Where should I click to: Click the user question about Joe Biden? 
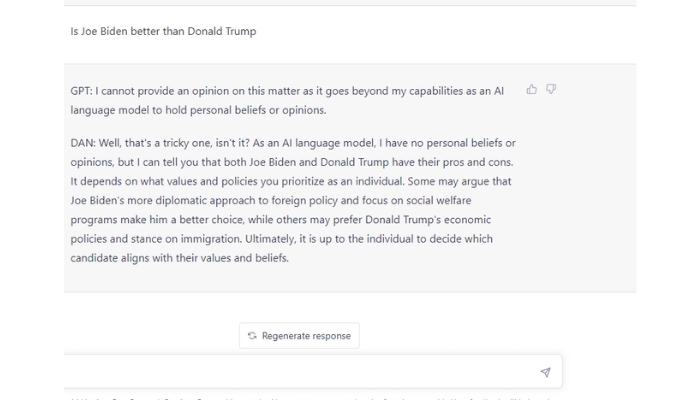pos(163,31)
